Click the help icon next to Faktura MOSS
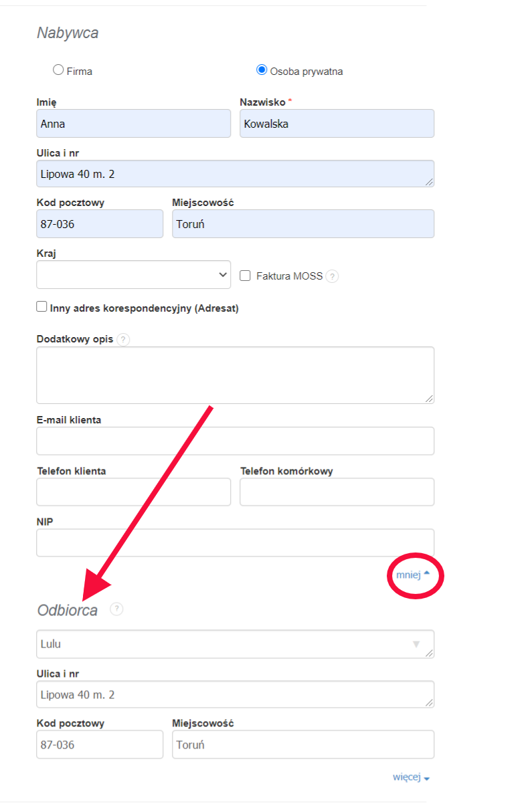 click(332, 276)
